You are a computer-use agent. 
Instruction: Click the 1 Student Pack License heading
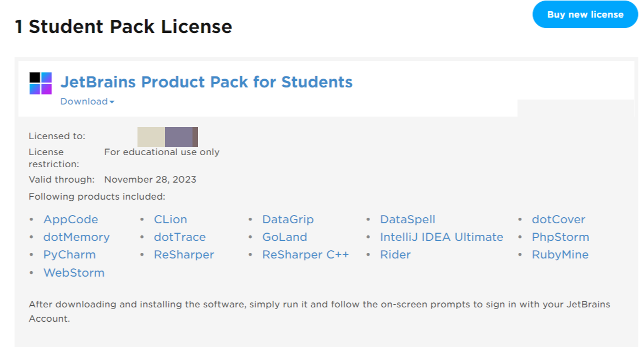coord(124,27)
